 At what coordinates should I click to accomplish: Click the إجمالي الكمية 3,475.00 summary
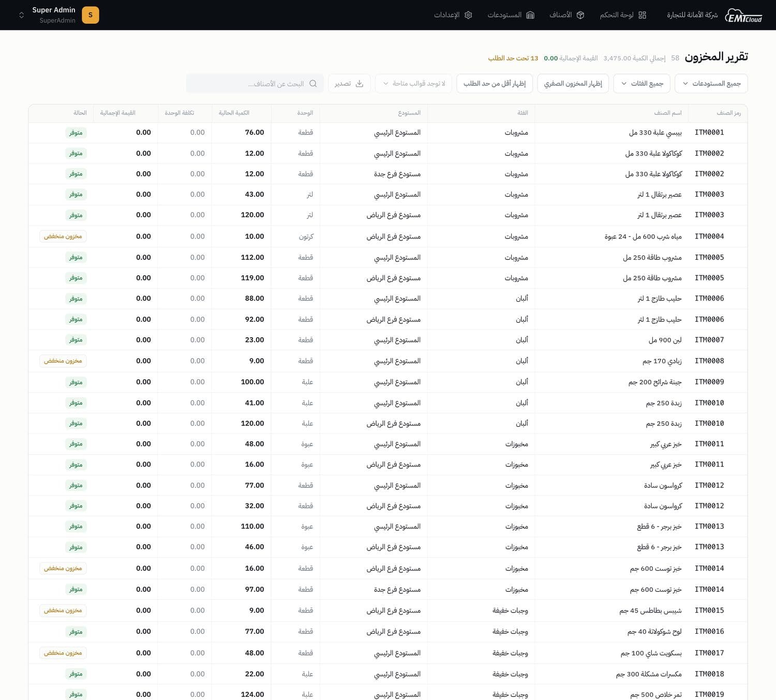tap(634, 58)
